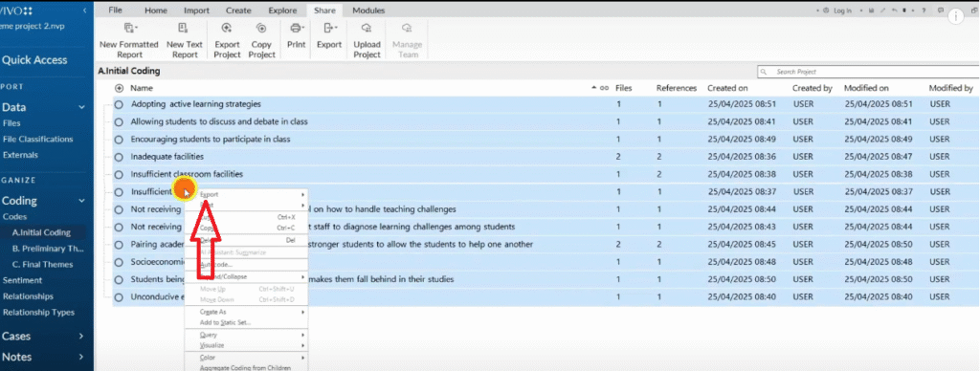980x371 pixels.
Task: Sort by References column header
Action: click(677, 89)
